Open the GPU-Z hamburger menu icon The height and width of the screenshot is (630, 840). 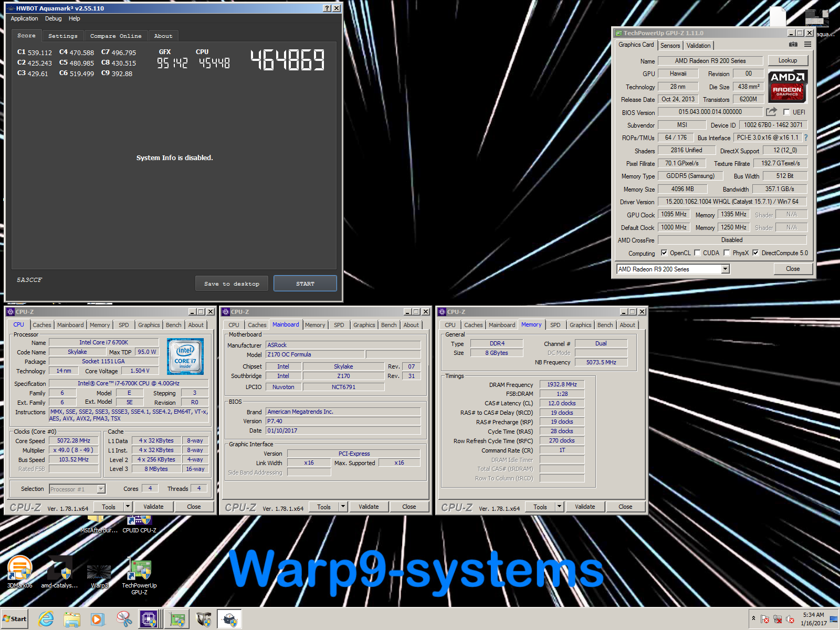point(807,45)
